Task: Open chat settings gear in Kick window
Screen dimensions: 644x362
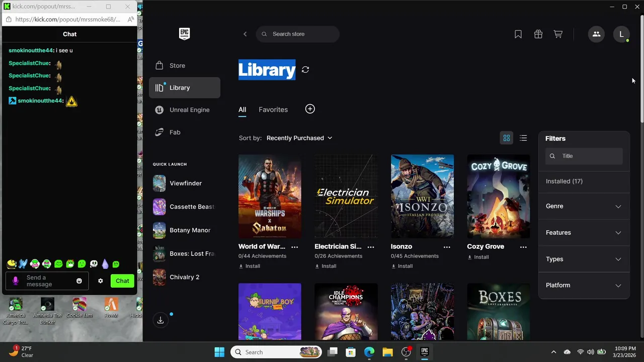Action: pos(101,281)
